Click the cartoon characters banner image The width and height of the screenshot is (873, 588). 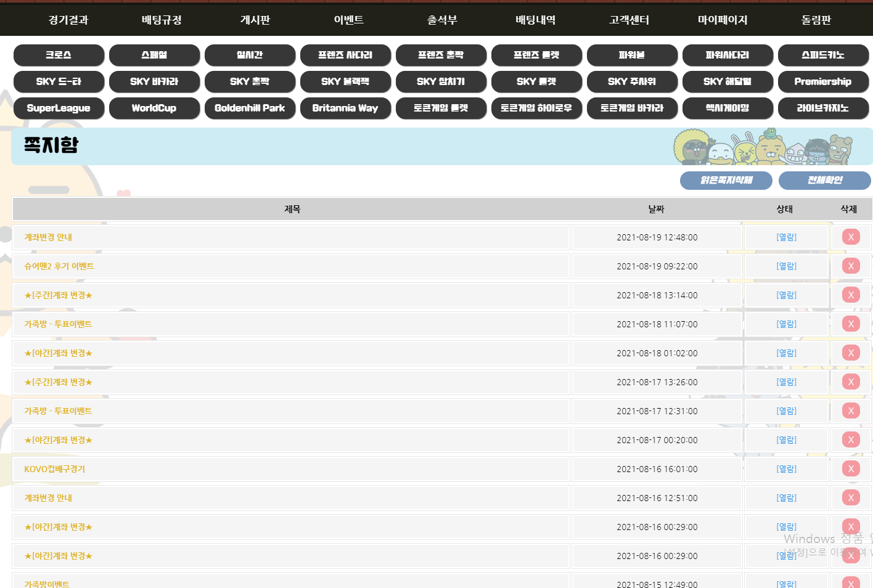pos(763,147)
